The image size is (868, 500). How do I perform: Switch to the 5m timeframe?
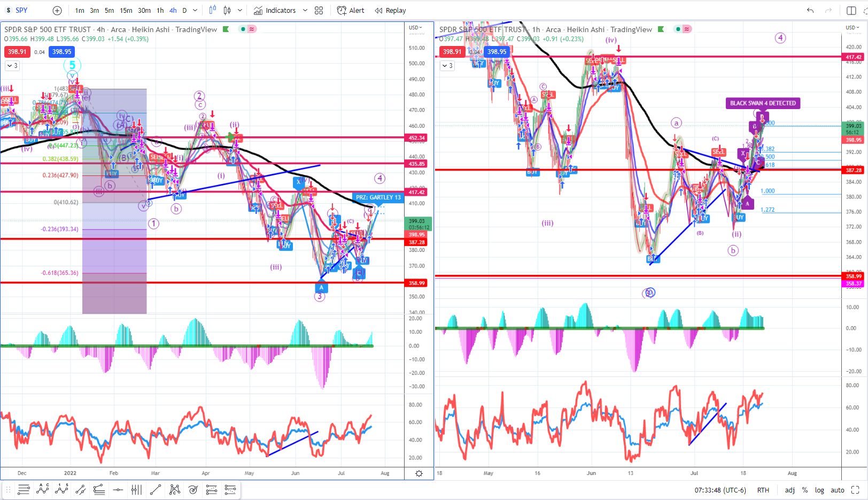109,11
